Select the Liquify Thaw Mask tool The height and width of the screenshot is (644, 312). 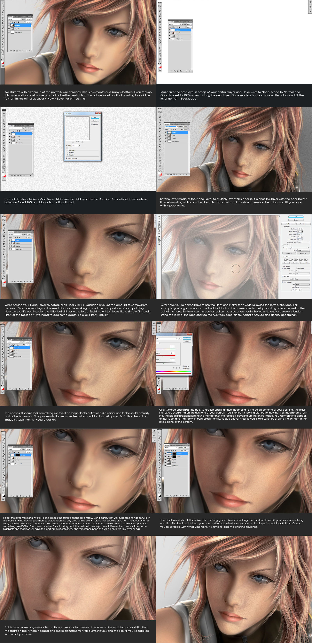click(159, 239)
